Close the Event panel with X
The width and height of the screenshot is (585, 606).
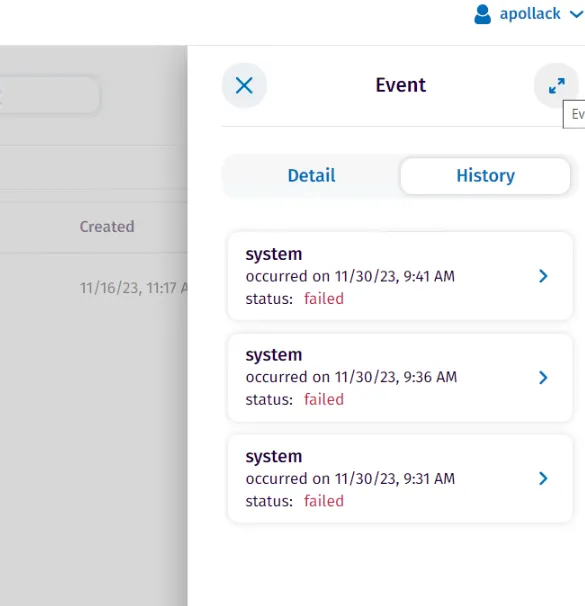(244, 85)
